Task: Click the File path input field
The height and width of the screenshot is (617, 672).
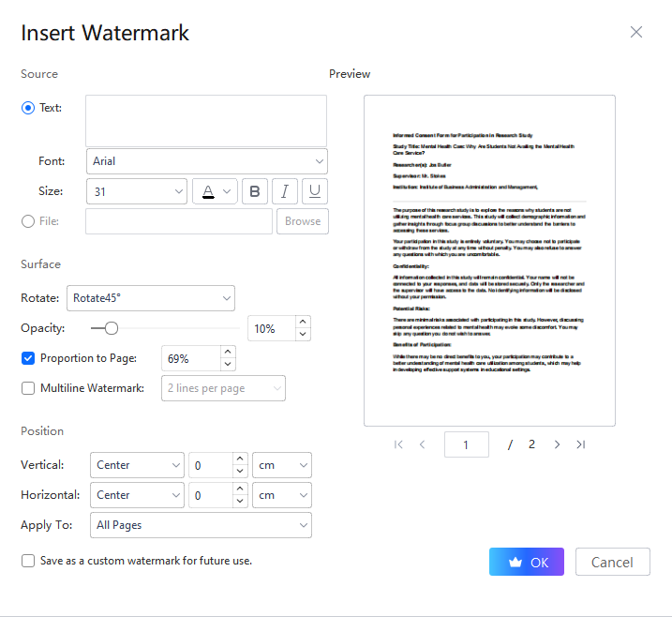Action: [x=179, y=221]
